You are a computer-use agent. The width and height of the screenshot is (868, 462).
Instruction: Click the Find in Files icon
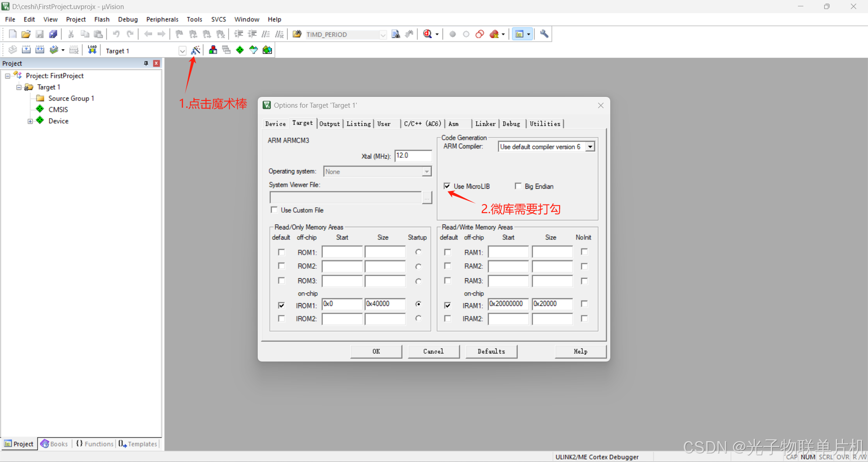pos(396,34)
